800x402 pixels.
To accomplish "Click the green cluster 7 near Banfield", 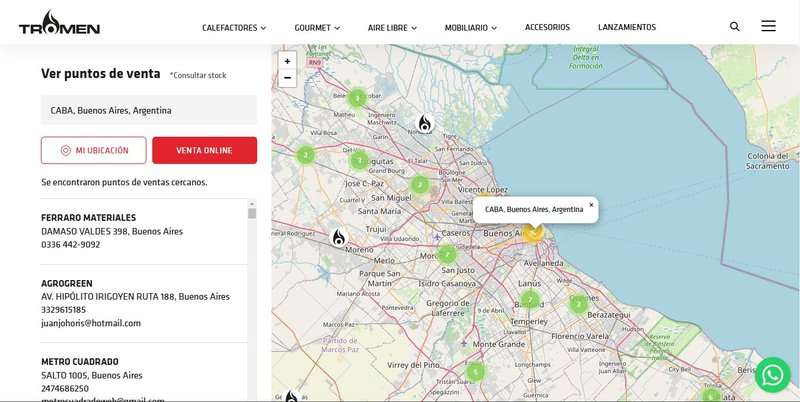I will (x=530, y=299).
